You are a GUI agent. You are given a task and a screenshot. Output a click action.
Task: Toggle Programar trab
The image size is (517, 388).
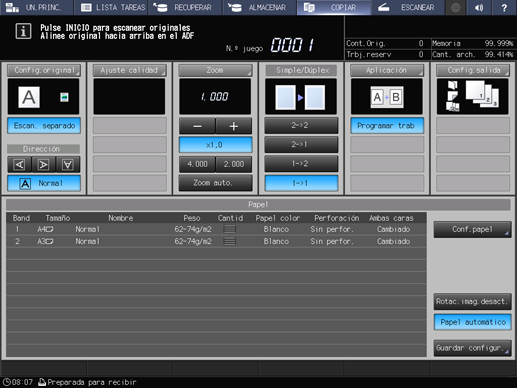(387, 126)
